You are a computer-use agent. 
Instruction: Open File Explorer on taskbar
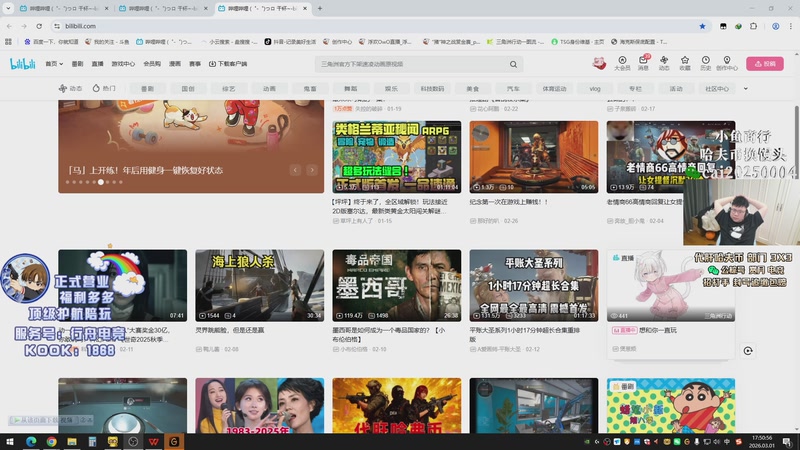pyautogui.click(x=71, y=442)
